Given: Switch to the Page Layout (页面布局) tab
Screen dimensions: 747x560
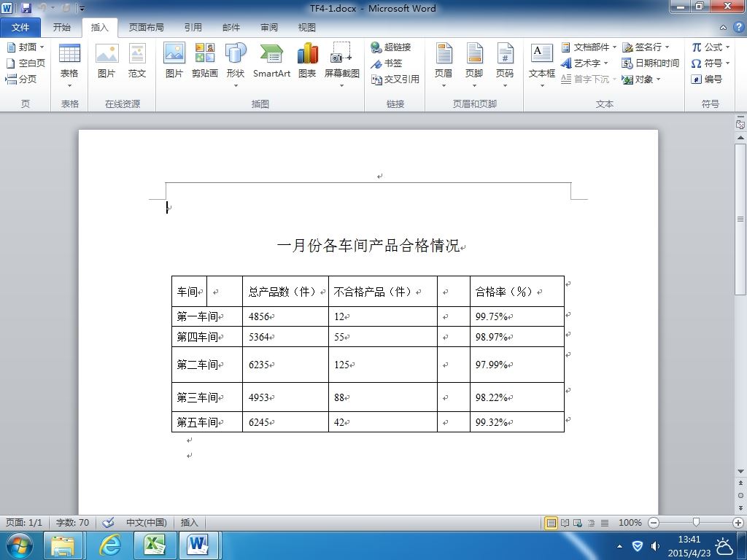Looking at the screenshot, I should [x=146, y=28].
